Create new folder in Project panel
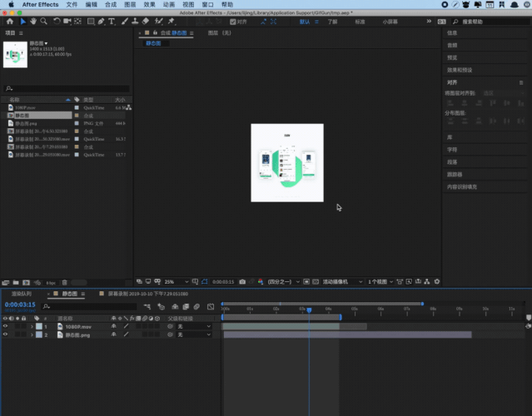The width and height of the screenshot is (532, 416). click(x=16, y=282)
